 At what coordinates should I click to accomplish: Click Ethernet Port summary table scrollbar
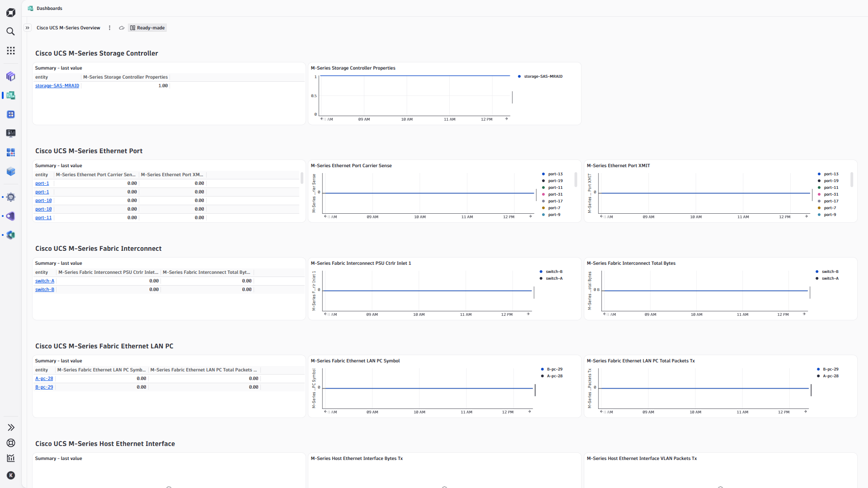click(x=302, y=178)
